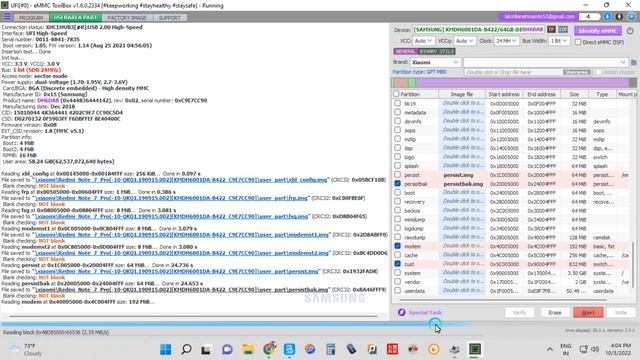The image size is (640, 360).
Task: Click the Special Task link
Action: [x=425, y=313]
